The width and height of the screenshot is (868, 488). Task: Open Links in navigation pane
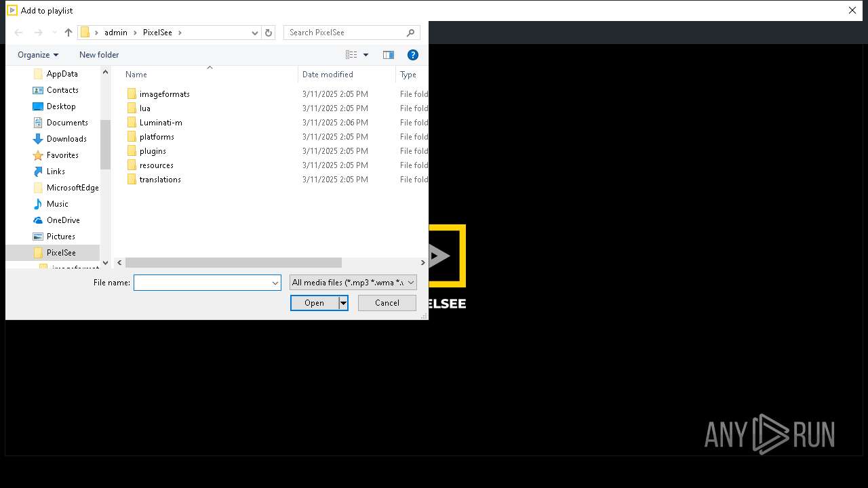(56, 171)
